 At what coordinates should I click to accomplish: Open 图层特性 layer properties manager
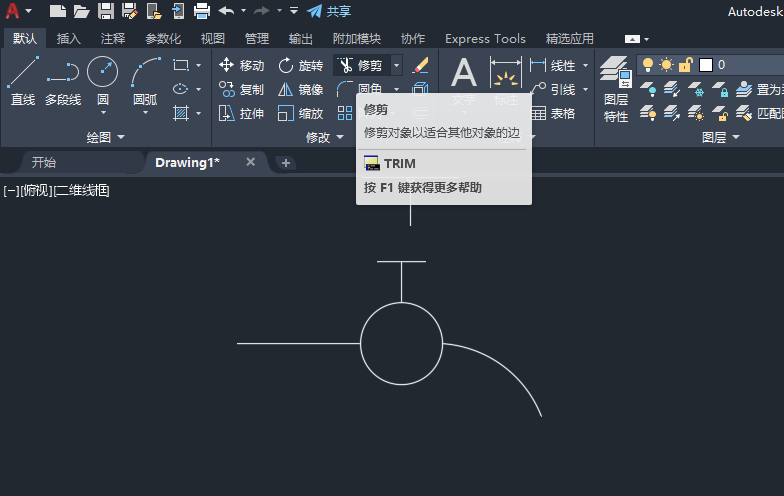click(x=616, y=89)
